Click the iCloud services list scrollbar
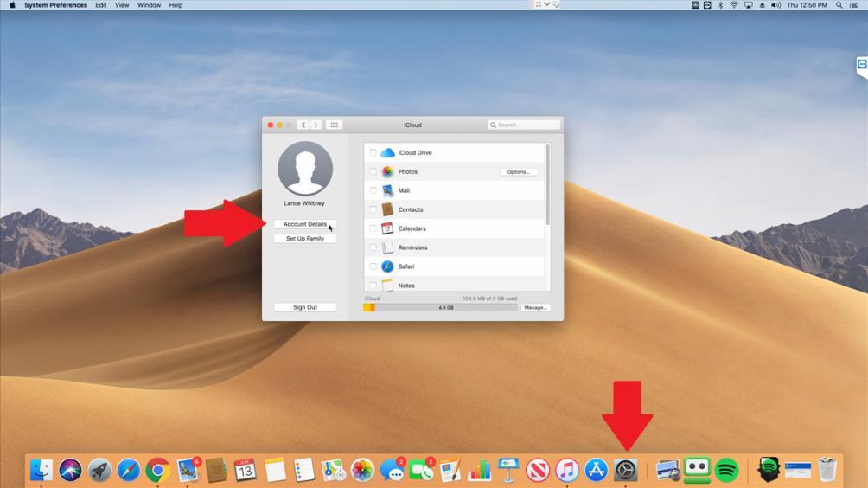The image size is (868, 488). pos(547,185)
